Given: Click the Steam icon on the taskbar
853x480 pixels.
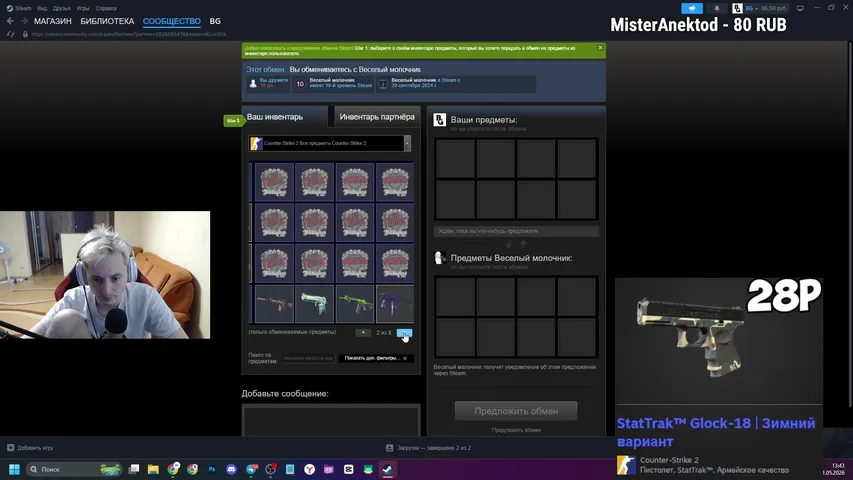Looking at the screenshot, I should pos(387,469).
